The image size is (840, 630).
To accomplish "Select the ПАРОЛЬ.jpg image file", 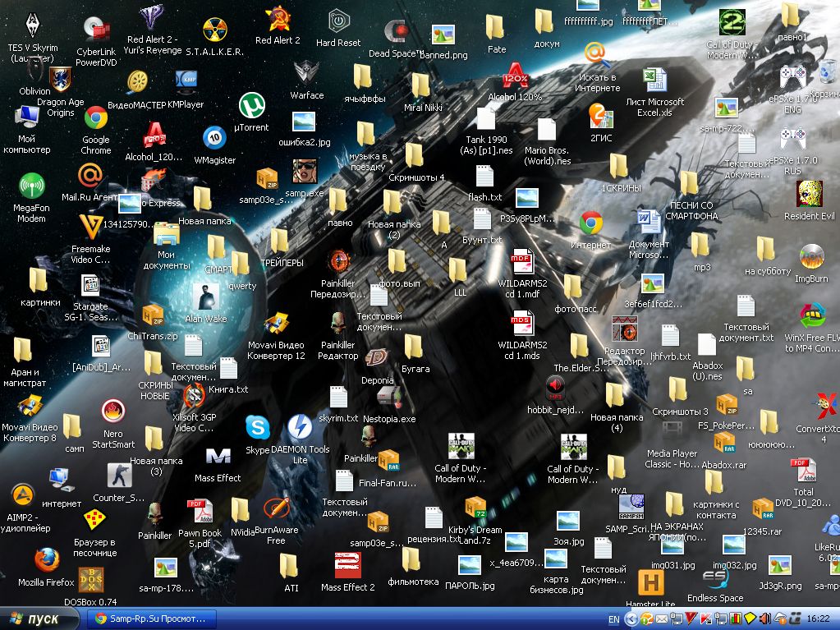I will coord(470,566).
